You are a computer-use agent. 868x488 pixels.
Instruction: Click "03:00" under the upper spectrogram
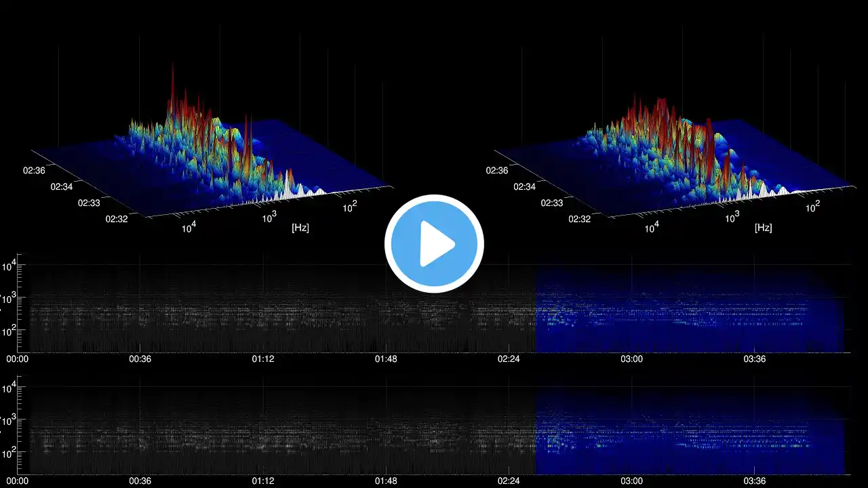coord(631,359)
